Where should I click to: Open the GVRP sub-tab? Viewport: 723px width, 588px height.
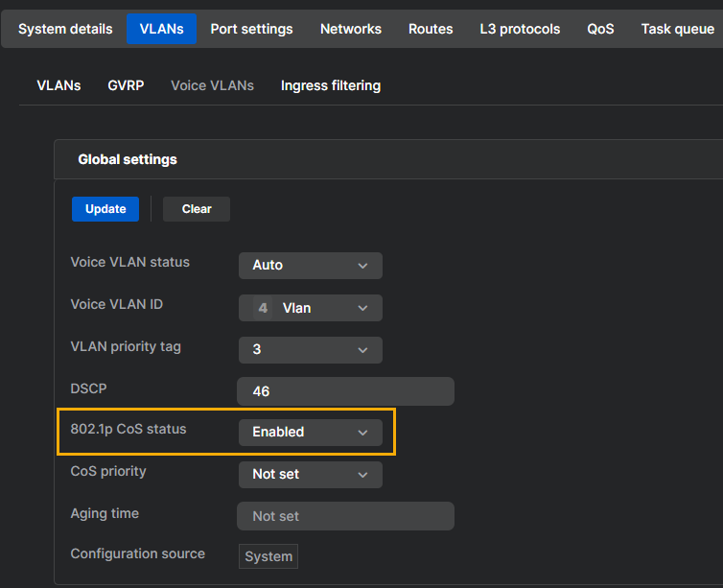pyautogui.click(x=126, y=85)
